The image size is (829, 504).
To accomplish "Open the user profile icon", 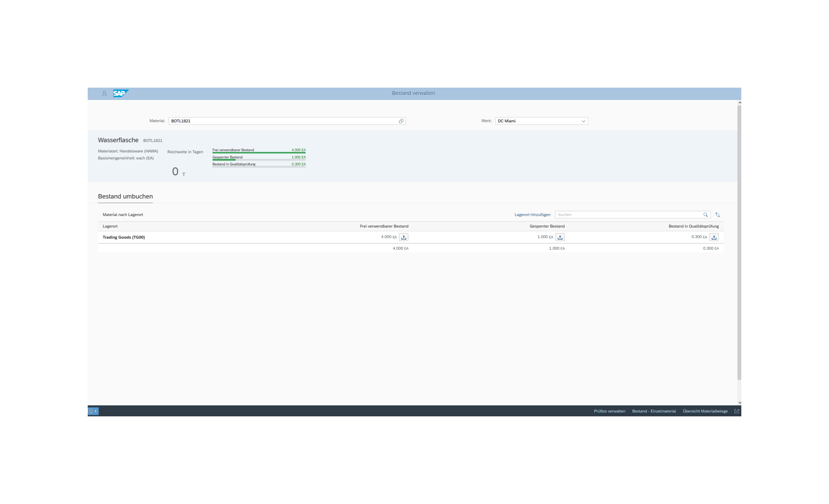I will point(104,93).
